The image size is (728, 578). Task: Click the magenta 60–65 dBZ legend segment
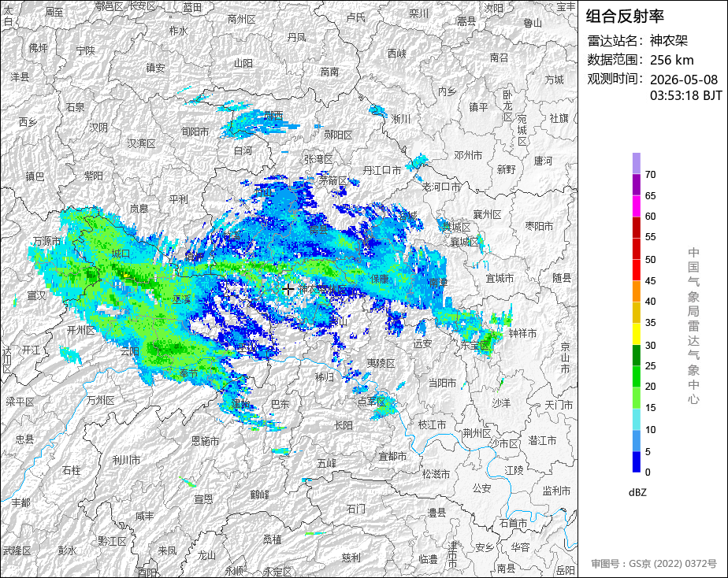click(x=636, y=206)
